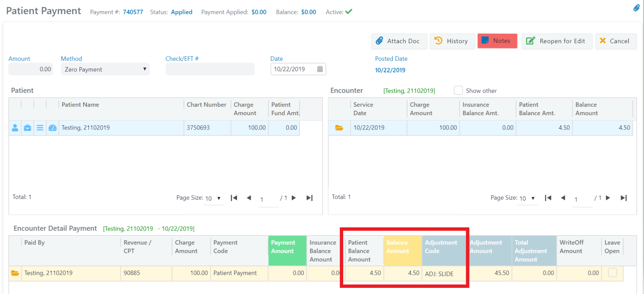Expand Page Size dropdown in Patient panel
Image resolution: width=644 pixels, height=294 pixels.
[214, 198]
